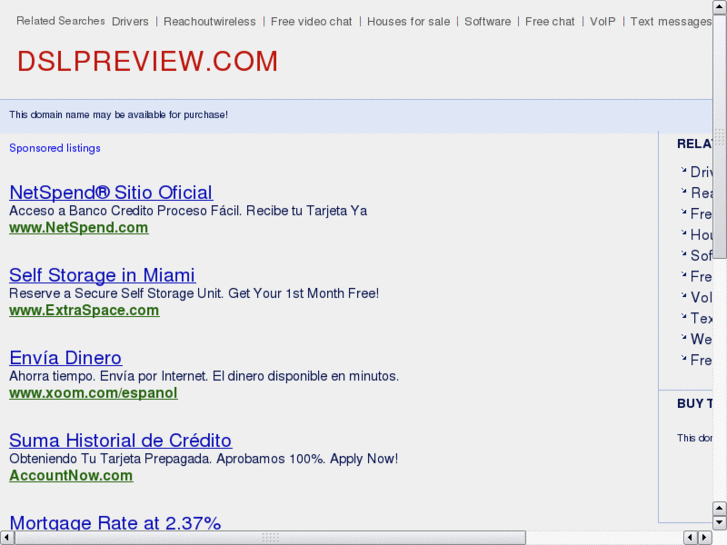Click the sidebar arrow bullet beside Dri
This screenshot has height=545, width=727.
coord(683,170)
